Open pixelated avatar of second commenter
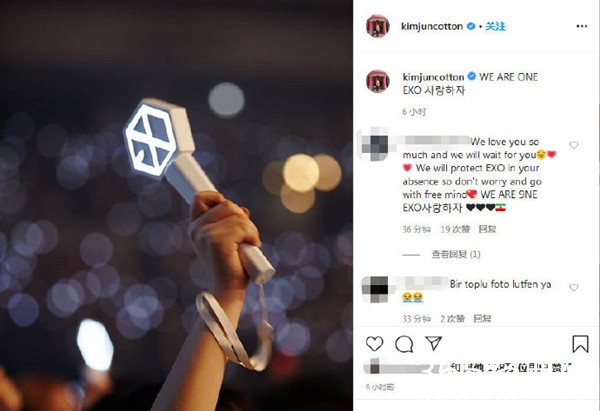This screenshot has height=411, width=600. [x=375, y=290]
